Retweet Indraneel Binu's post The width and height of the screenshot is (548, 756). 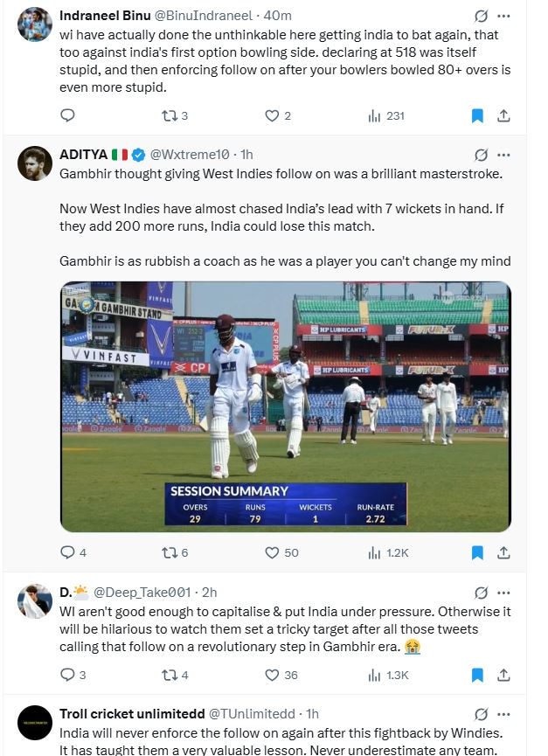point(170,115)
